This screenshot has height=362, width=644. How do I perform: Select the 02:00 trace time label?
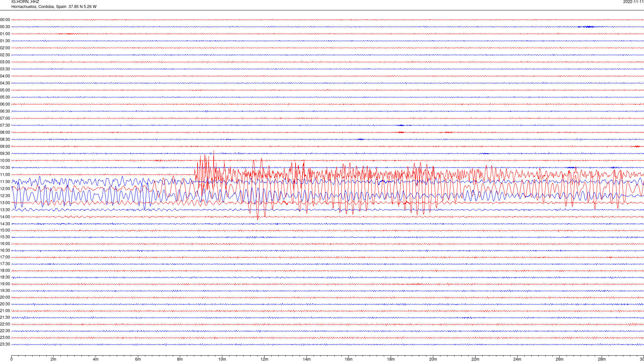(5, 48)
